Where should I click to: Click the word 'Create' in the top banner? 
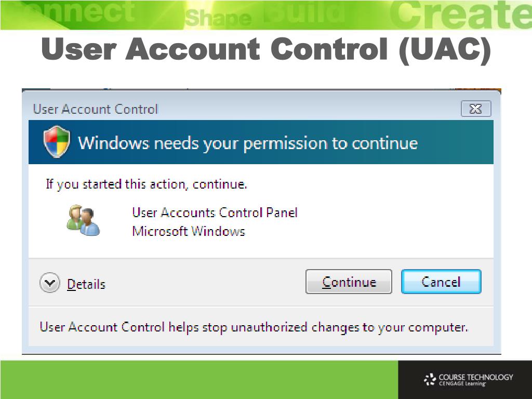pyautogui.click(x=460, y=15)
